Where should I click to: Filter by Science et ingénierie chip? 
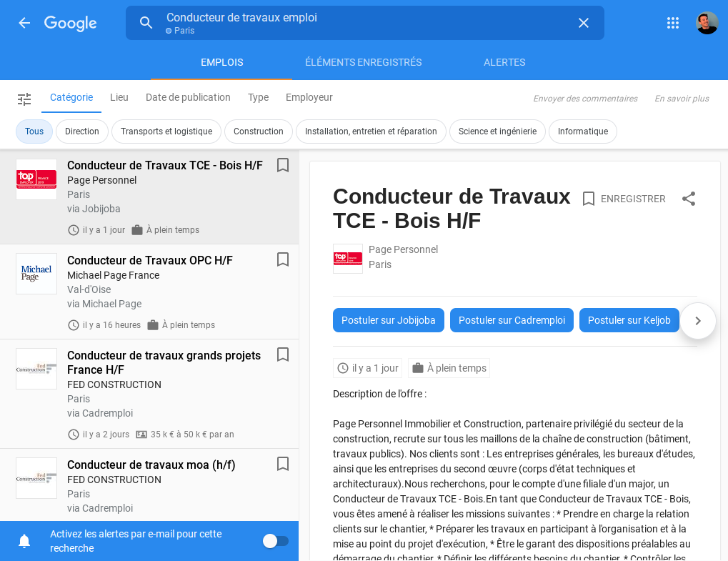(498, 131)
